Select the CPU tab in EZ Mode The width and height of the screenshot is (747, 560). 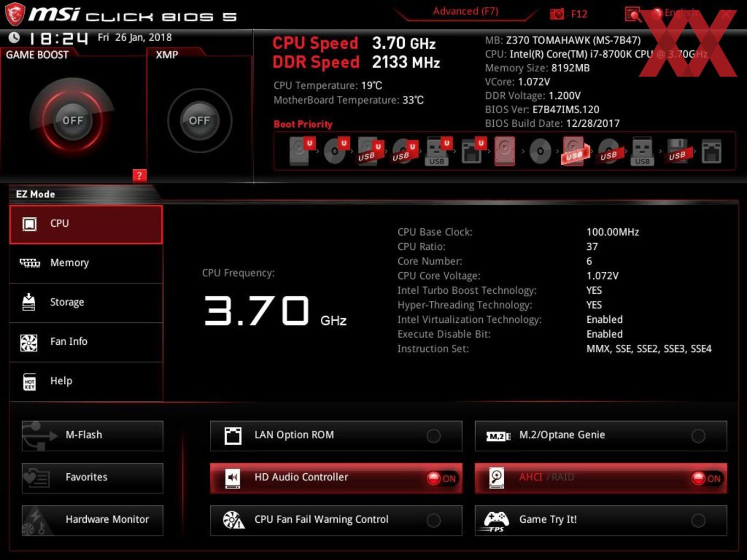[x=86, y=225]
